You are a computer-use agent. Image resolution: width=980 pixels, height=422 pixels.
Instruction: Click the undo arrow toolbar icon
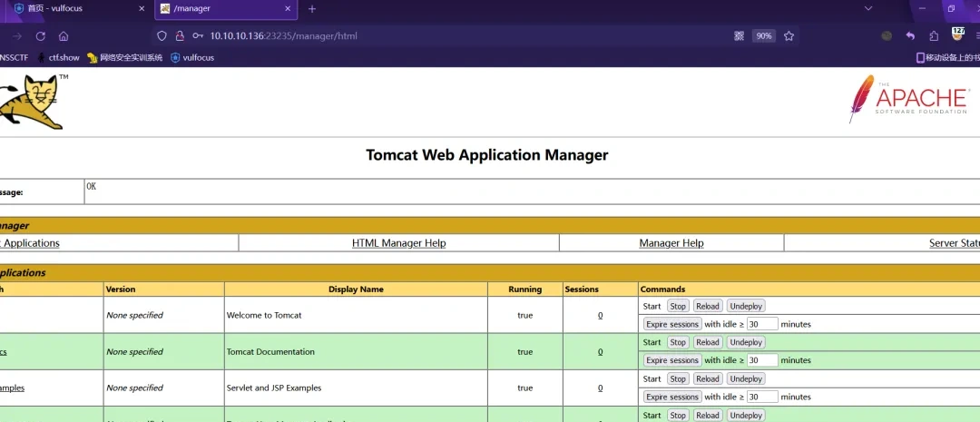click(x=911, y=36)
